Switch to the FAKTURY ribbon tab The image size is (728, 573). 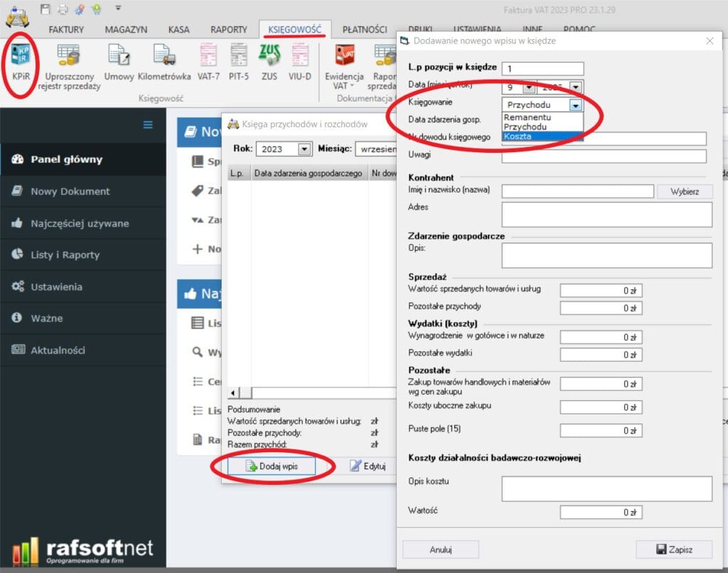66,29
